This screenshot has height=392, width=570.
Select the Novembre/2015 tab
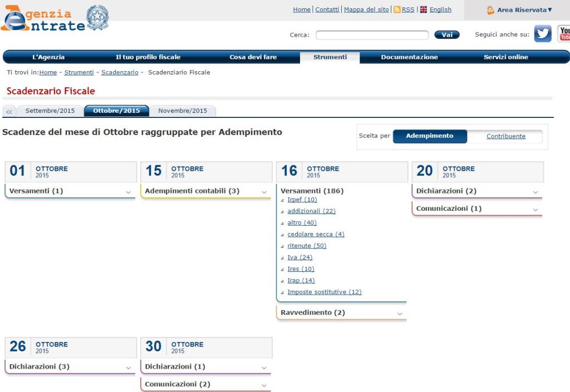tap(183, 111)
